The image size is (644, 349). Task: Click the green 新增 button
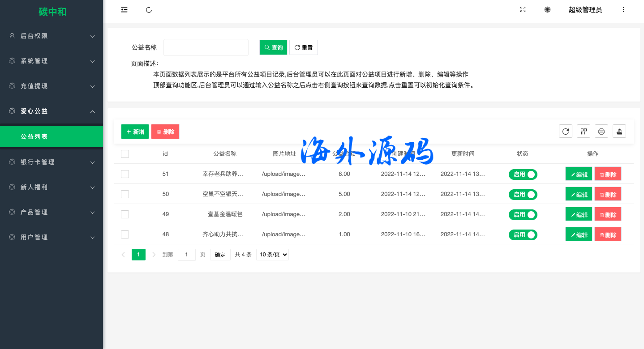135,132
